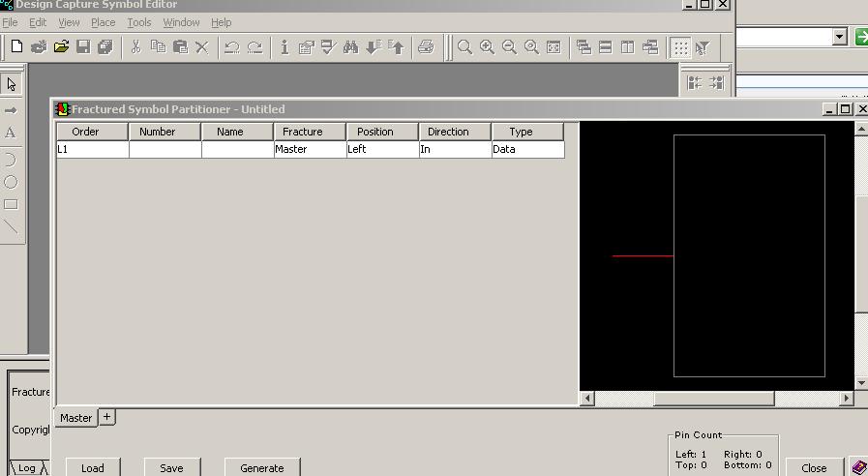Click the Cascade windows icon

click(584, 47)
